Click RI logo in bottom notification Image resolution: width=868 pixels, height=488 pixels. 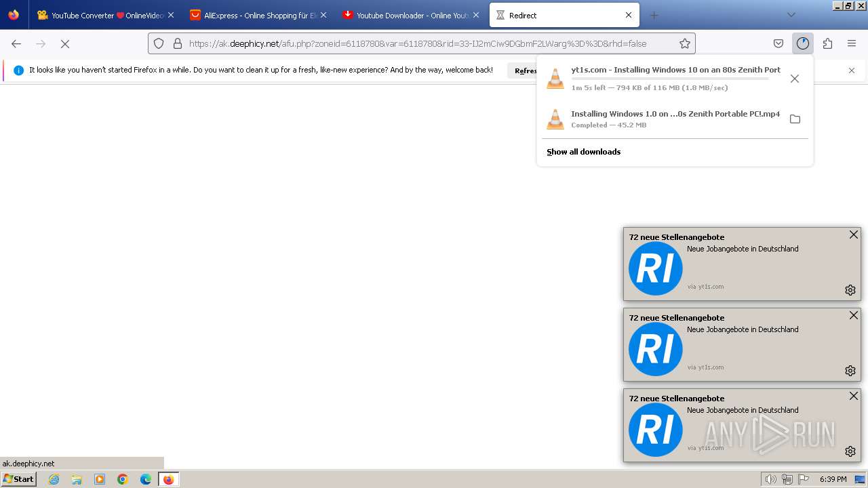click(656, 430)
